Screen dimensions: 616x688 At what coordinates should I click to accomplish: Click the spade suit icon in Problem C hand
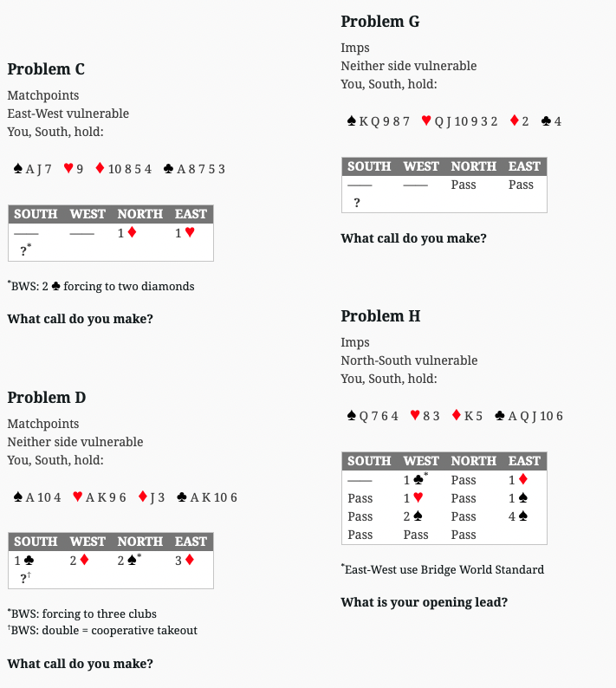click(18, 168)
